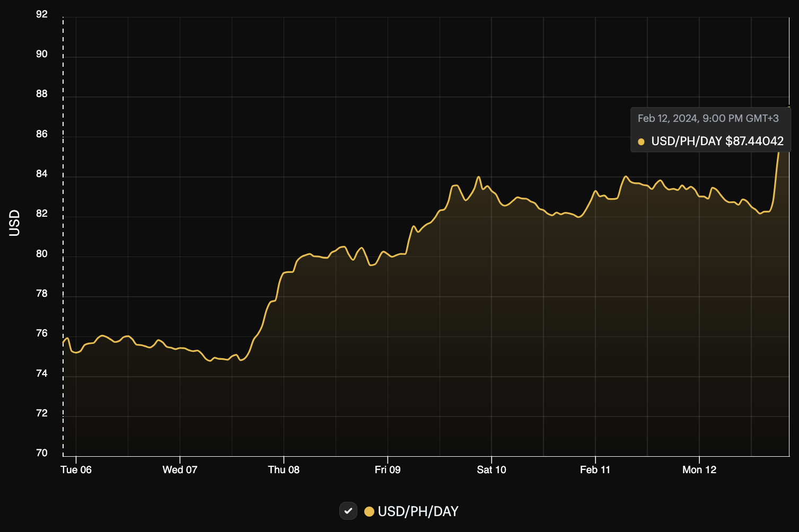Click the Mon 12 x-axis label
This screenshot has height=532, width=799.
point(699,469)
